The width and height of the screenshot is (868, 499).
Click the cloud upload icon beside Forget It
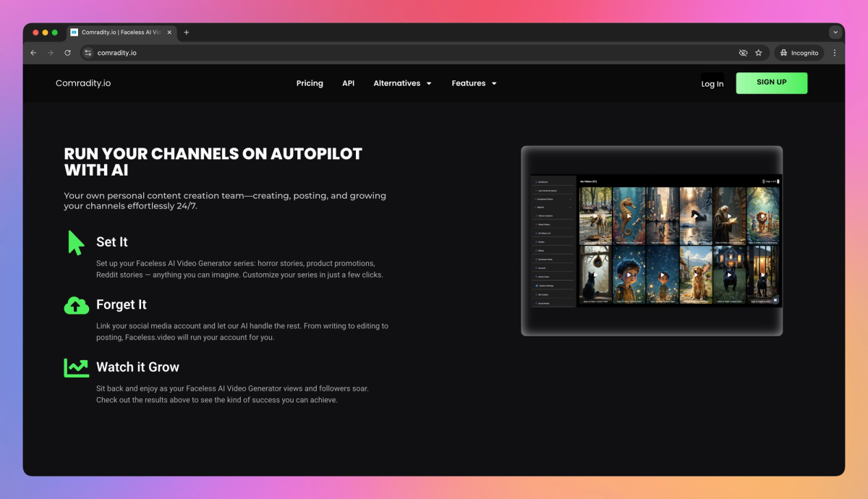[76, 305]
